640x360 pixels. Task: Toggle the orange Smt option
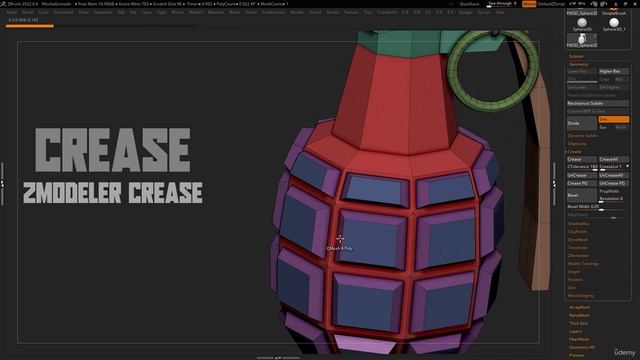click(613, 119)
